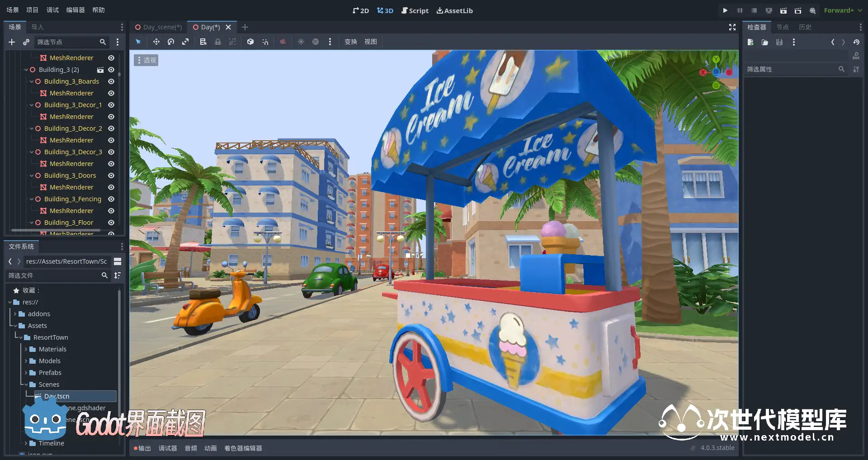Toggle visibility of Building_3_Doors node
This screenshot has height=460, width=868.
point(111,175)
